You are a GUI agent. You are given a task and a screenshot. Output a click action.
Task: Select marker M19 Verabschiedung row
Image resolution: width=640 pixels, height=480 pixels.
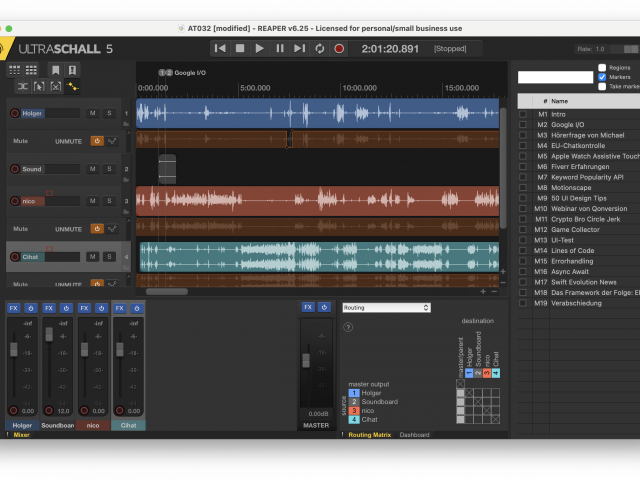point(579,303)
